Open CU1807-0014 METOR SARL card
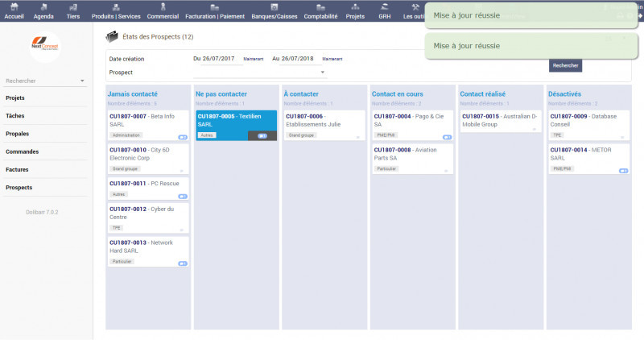The width and height of the screenshot is (644, 340). (x=589, y=159)
